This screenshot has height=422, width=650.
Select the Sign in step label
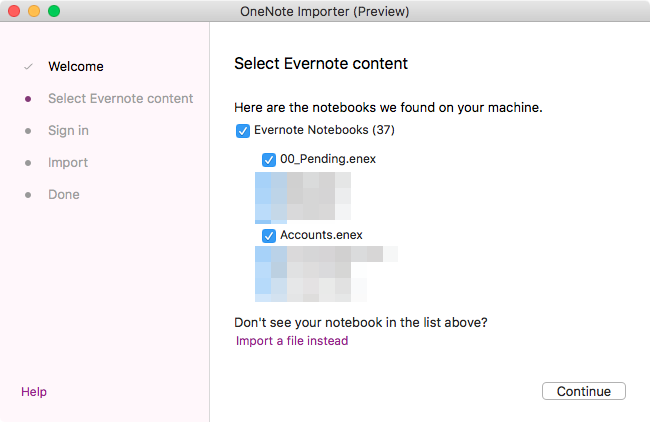point(68,131)
